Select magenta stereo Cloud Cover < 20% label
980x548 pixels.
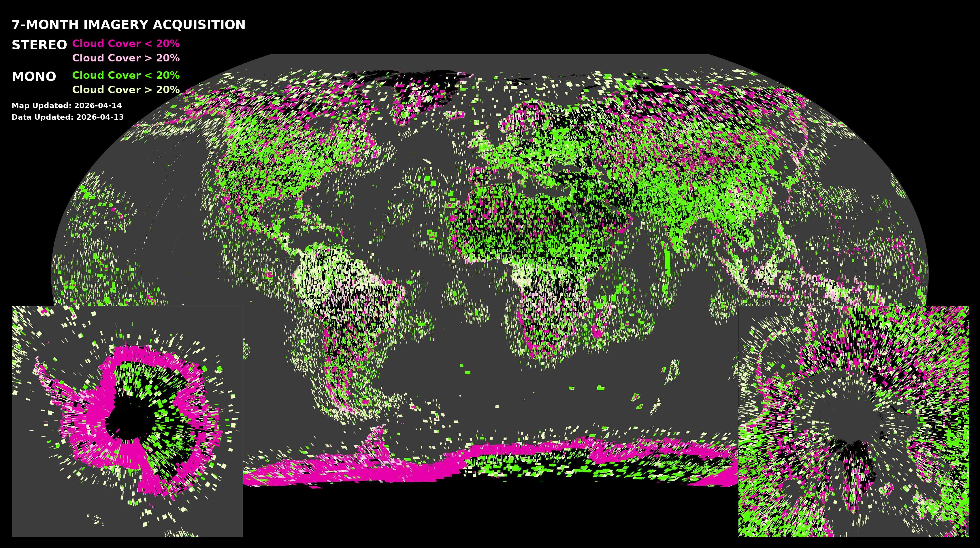pyautogui.click(x=126, y=43)
